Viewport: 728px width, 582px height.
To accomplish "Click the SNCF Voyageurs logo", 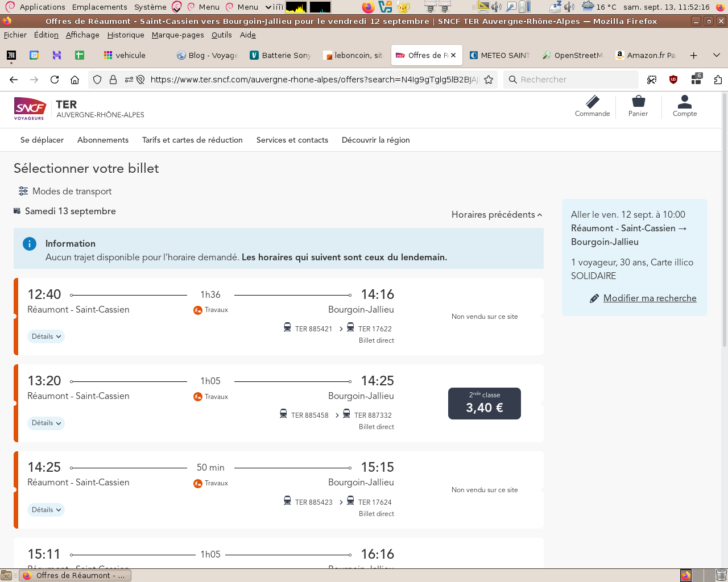I will pos(30,108).
